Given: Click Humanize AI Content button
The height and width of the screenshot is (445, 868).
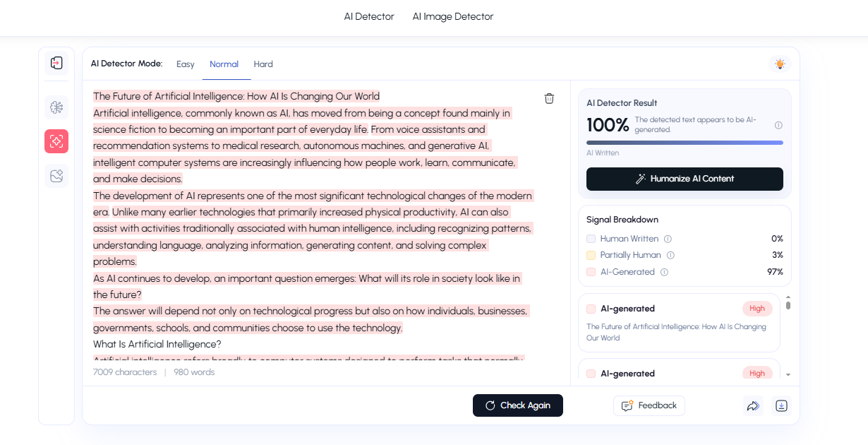Looking at the screenshot, I should click(x=685, y=179).
